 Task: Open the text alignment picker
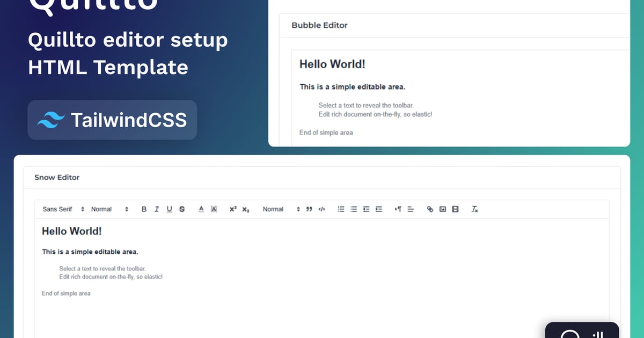click(411, 209)
